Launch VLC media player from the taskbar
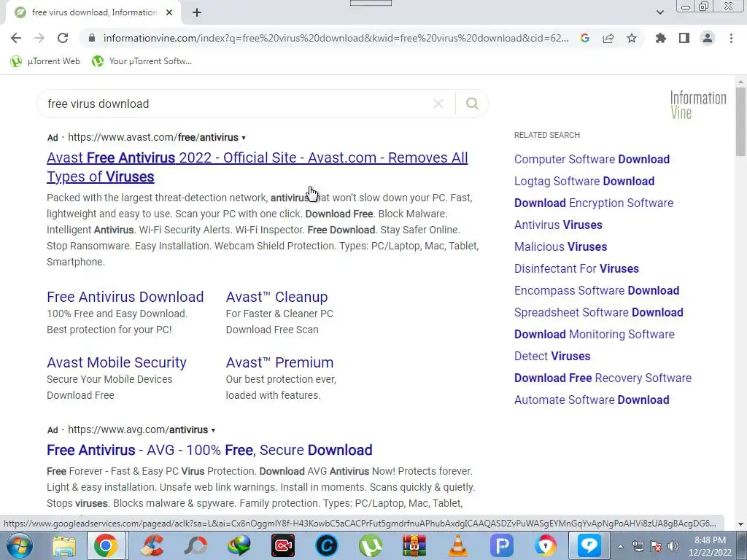 click(x=457, y=545)
